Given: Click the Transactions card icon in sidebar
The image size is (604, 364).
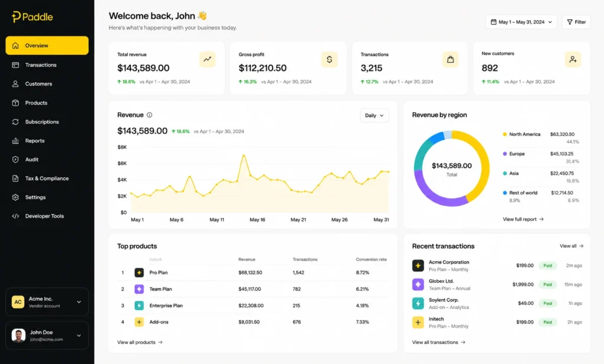Looking at the screenshot, I should pos(15,65).
